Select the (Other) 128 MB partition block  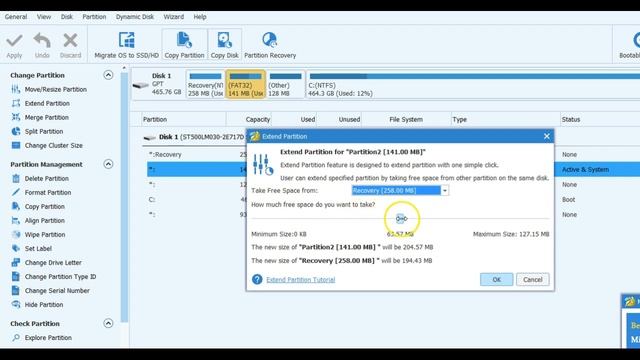pyautogui.click(x=285, y=84)
